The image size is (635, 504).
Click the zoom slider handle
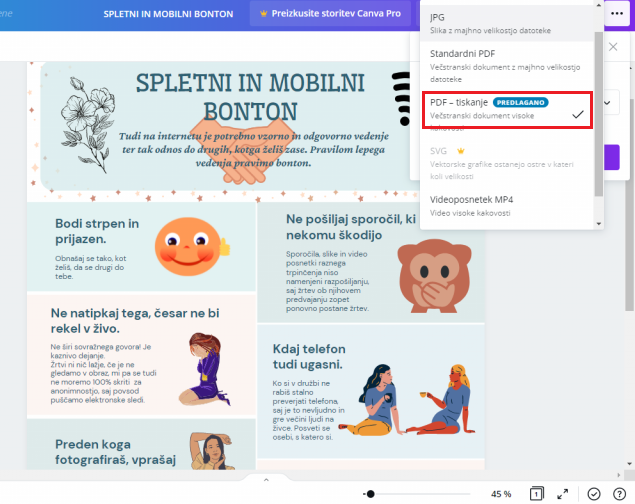point(370,494)
